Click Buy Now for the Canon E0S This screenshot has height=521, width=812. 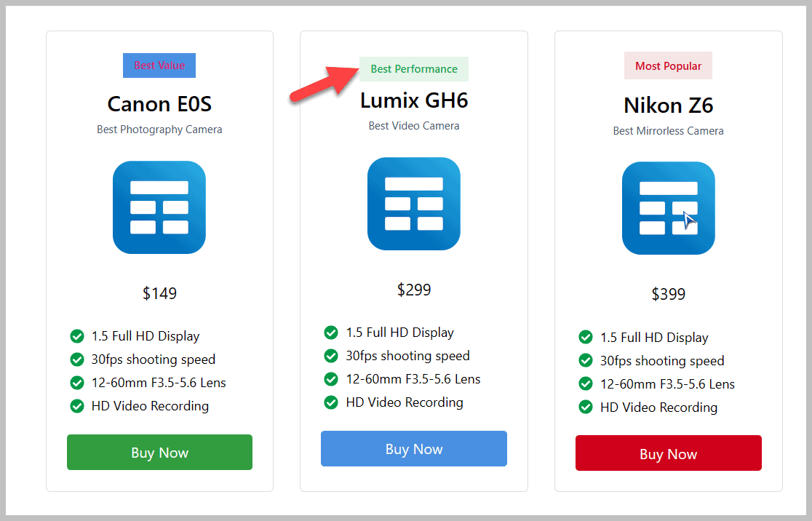click(x=159, y=452)
